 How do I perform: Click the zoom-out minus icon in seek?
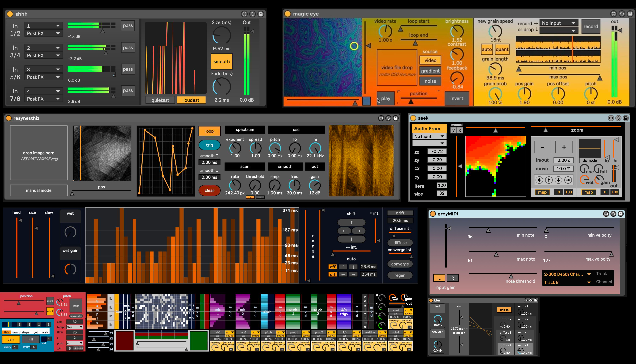pos(543,147)
